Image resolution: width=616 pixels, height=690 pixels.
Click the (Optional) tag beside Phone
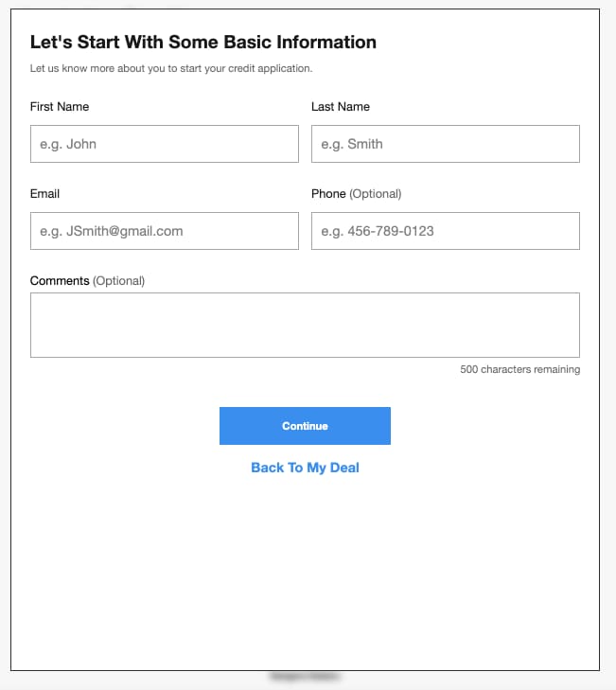click(376, 194)
